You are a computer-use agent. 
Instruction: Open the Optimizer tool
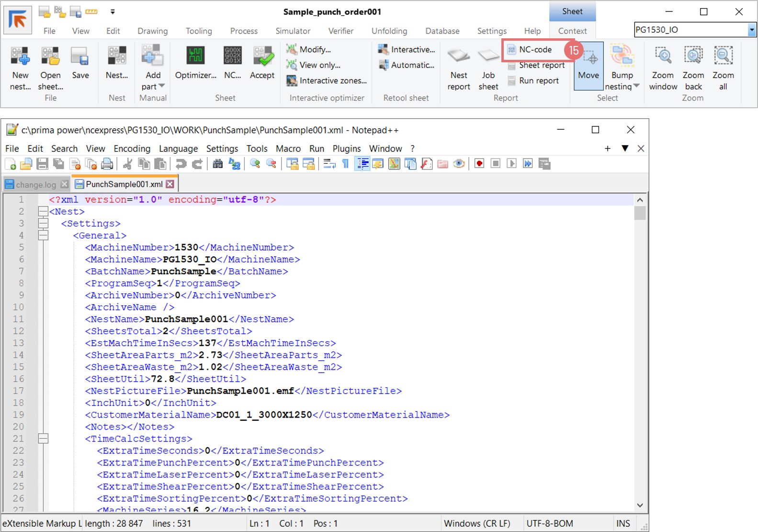click(x=195, y=57)
